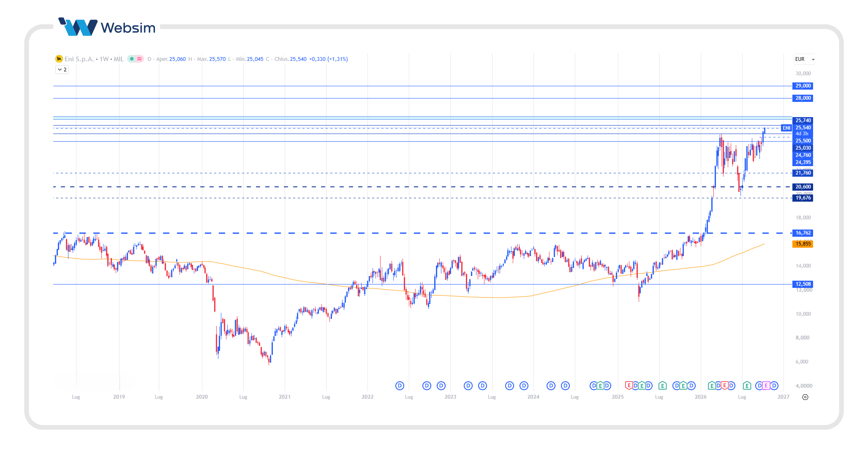Click the Eni S.p.A. yellow logo icon
Screen dimensions: 868x454
[x=59, y=59]
